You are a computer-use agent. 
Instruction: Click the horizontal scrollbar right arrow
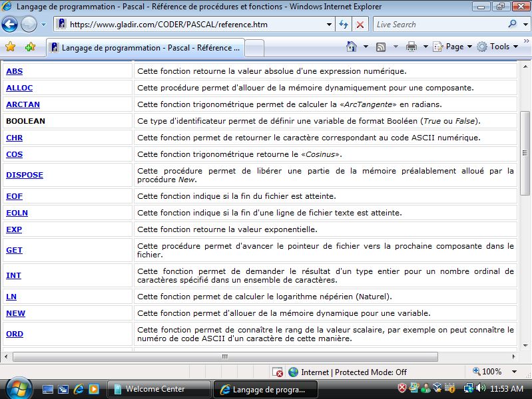click(x=513, y=356)
